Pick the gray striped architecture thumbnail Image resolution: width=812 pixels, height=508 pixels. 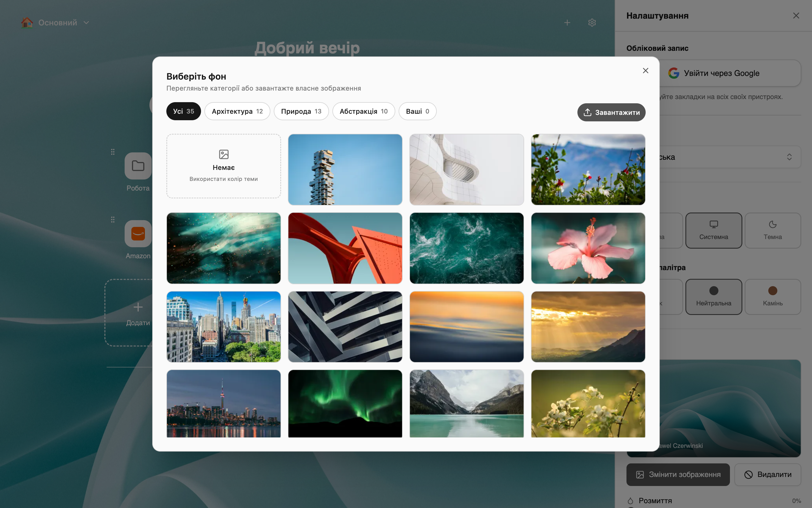(345, 327)
